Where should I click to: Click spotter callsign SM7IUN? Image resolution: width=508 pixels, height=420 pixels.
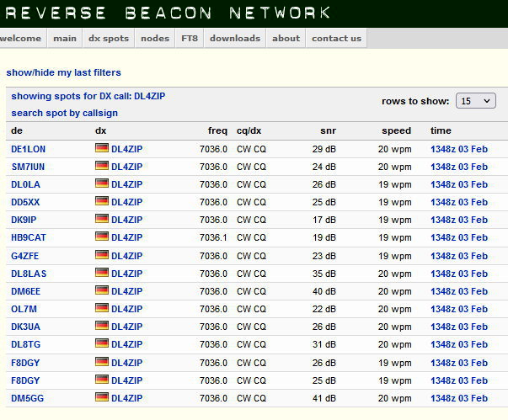pyautogui.click(x=28, y=167)
